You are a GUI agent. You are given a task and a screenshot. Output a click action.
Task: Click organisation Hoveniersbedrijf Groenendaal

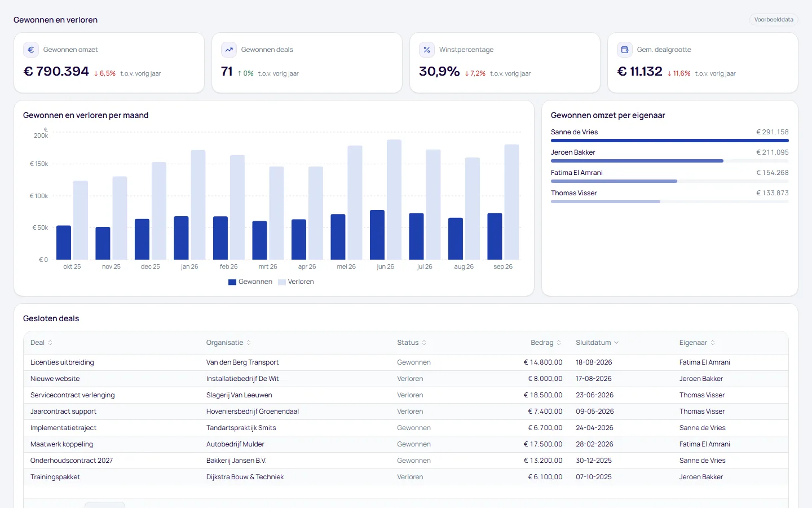[253, 411]
